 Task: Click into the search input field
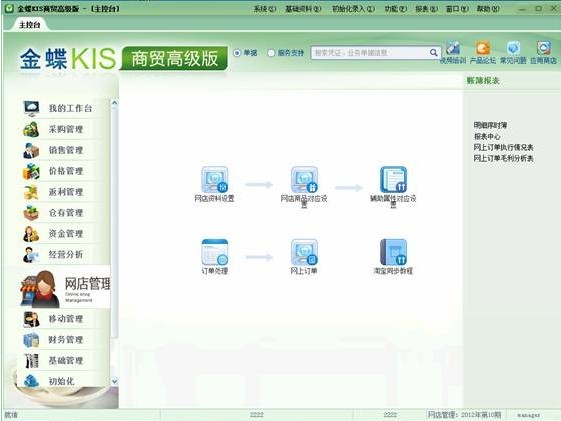[x=370, y=53]
